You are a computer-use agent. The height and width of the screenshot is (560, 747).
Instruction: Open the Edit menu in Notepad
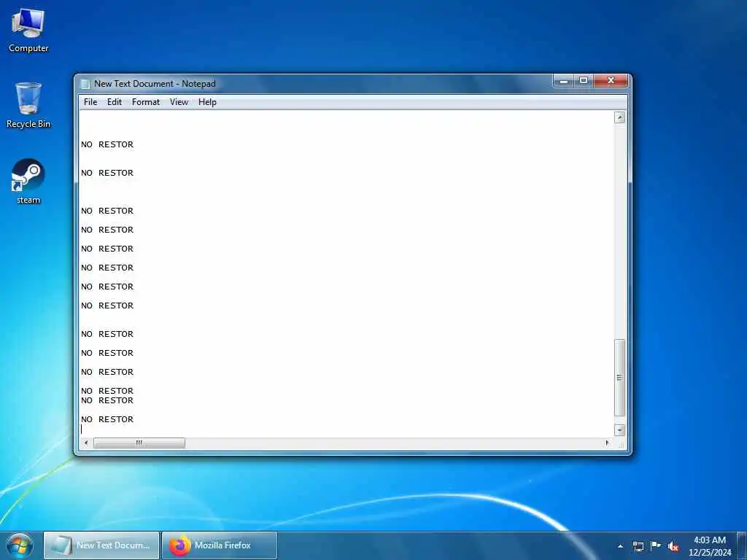[115, 102]
